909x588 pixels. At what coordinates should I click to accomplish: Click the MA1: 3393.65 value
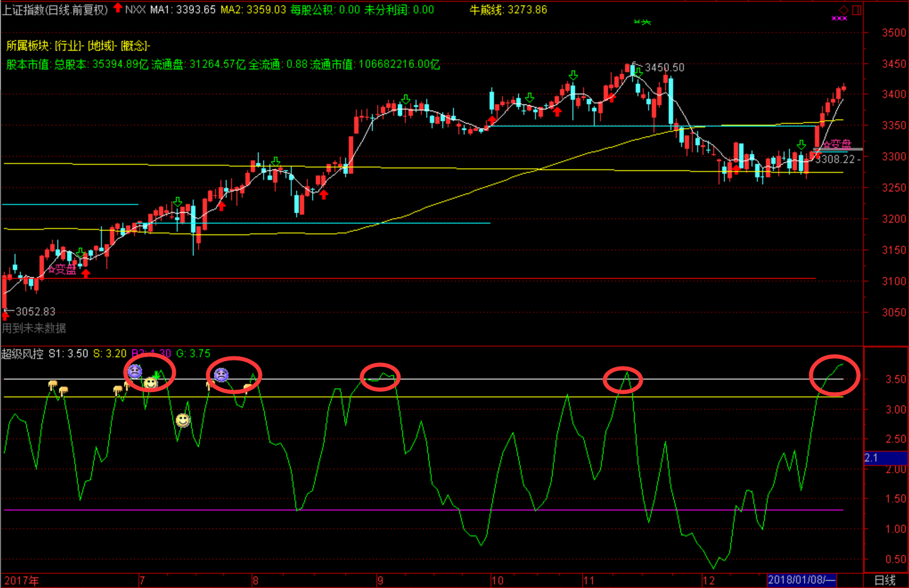(182, 10)
